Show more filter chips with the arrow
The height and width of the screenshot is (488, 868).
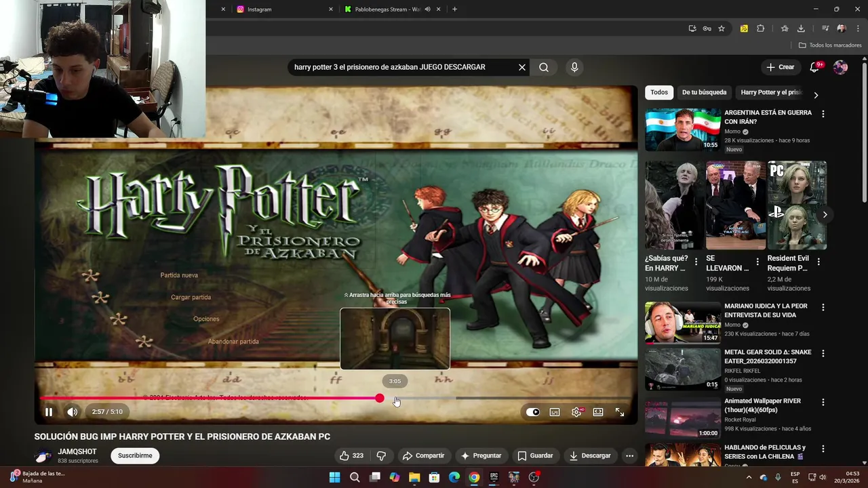click(816, 95)
